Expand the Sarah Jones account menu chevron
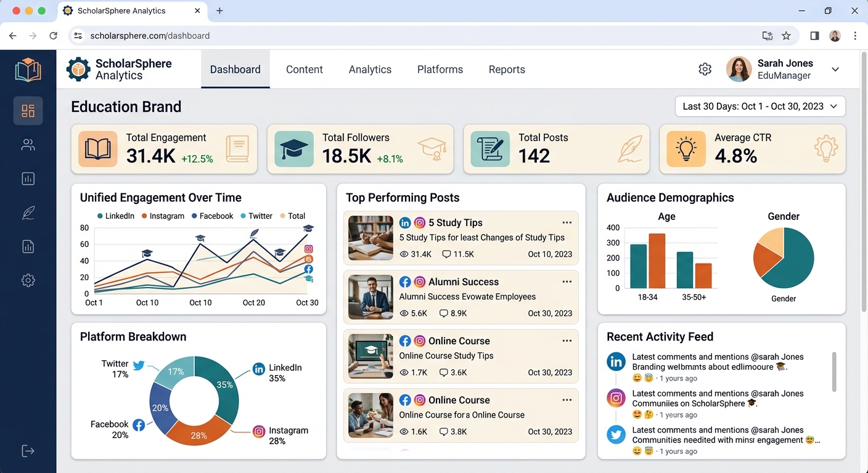868x473 pixels. 835,70
